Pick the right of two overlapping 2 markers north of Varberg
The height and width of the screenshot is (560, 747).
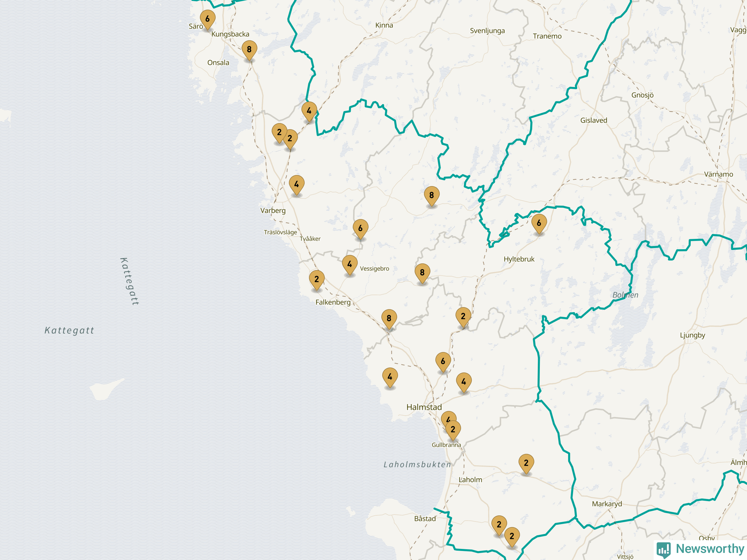point(290,139)
